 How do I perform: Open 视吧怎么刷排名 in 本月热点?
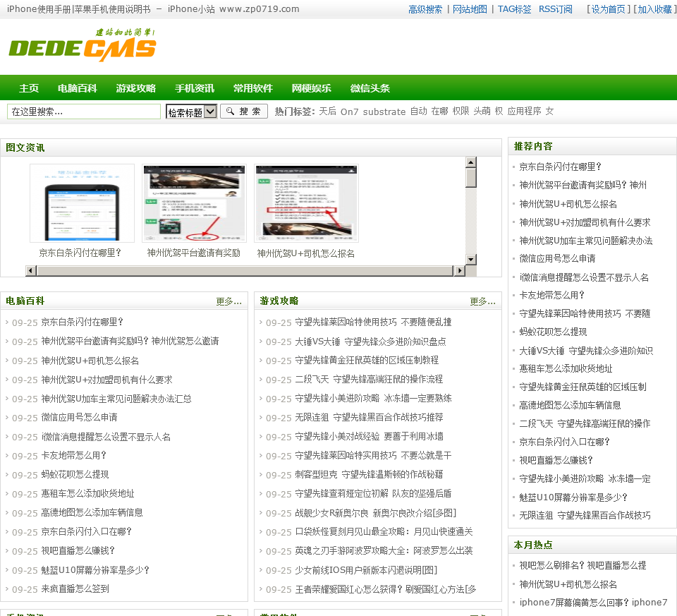click(583, 565)
